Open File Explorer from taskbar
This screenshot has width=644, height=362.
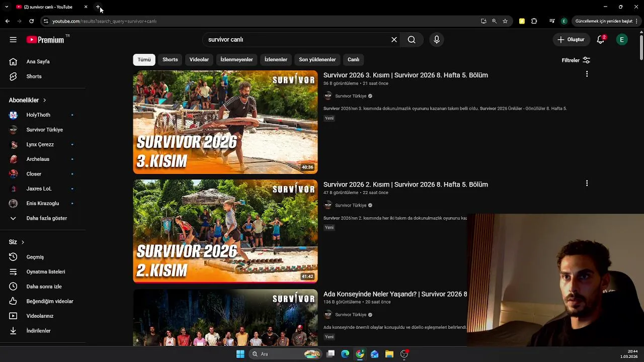click(389, 354)
